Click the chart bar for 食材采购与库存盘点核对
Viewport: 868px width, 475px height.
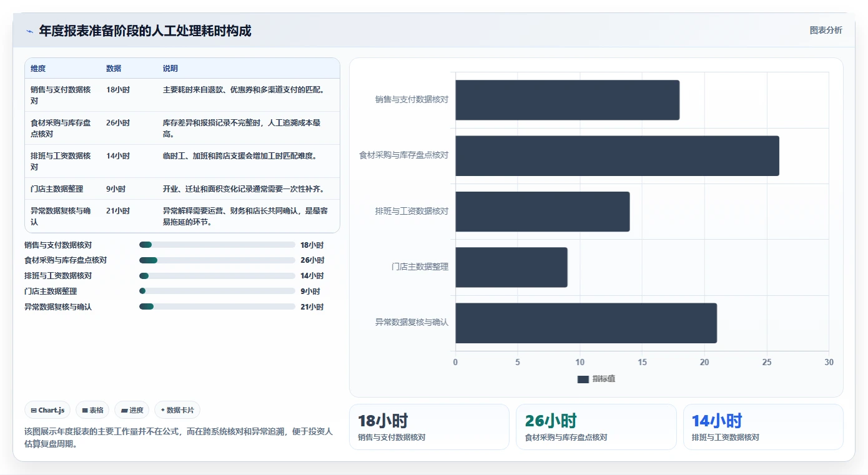(x=617, y=155)
